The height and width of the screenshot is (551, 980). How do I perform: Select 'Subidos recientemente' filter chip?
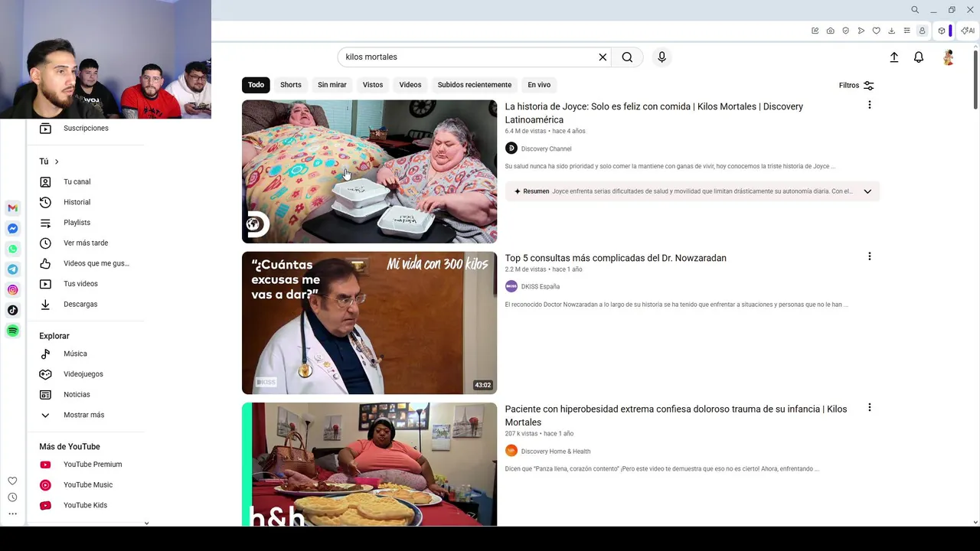point(475,85)
